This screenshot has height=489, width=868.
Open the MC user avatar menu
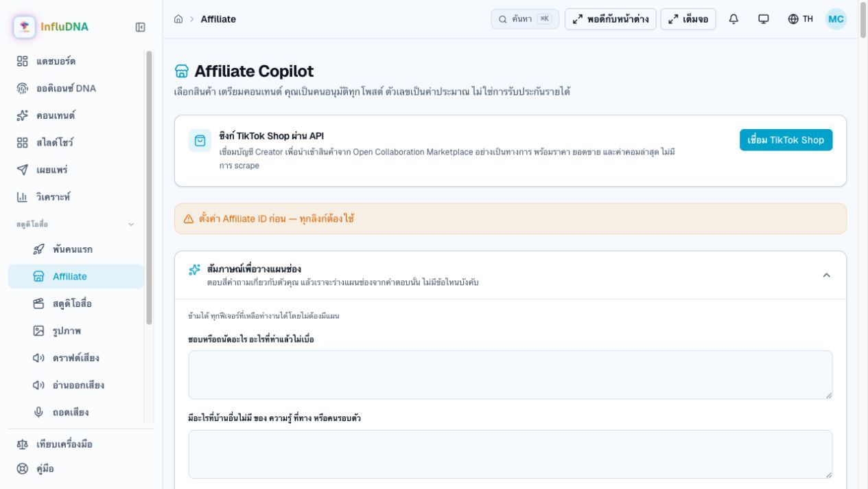click(836, 19)
